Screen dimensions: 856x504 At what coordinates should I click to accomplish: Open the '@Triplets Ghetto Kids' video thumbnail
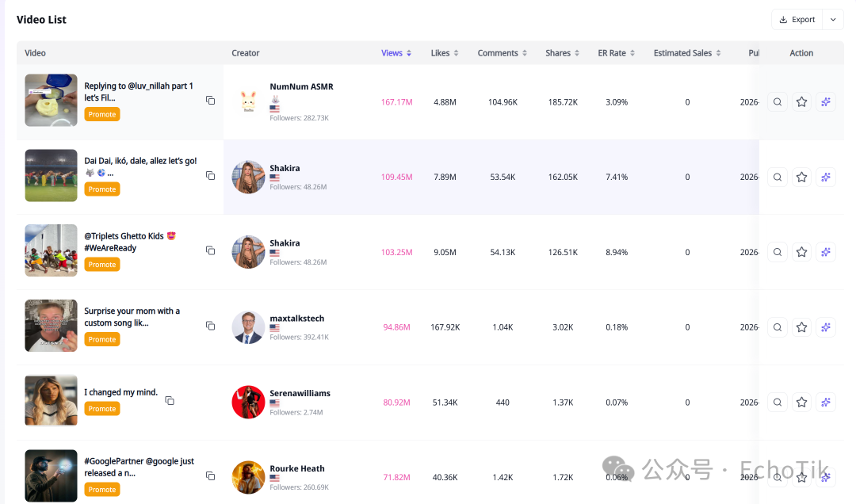pyautogui.click(x=52, y=250)
